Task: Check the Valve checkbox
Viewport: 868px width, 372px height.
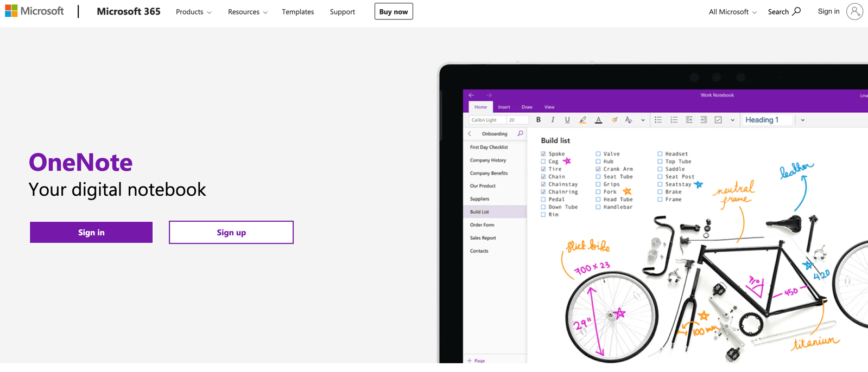Action: point(598,154)
